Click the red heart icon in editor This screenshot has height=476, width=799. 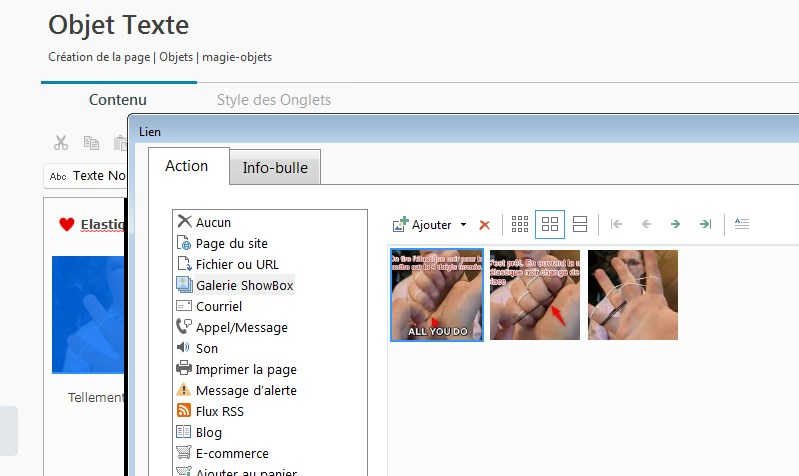[x=67, y=224]
